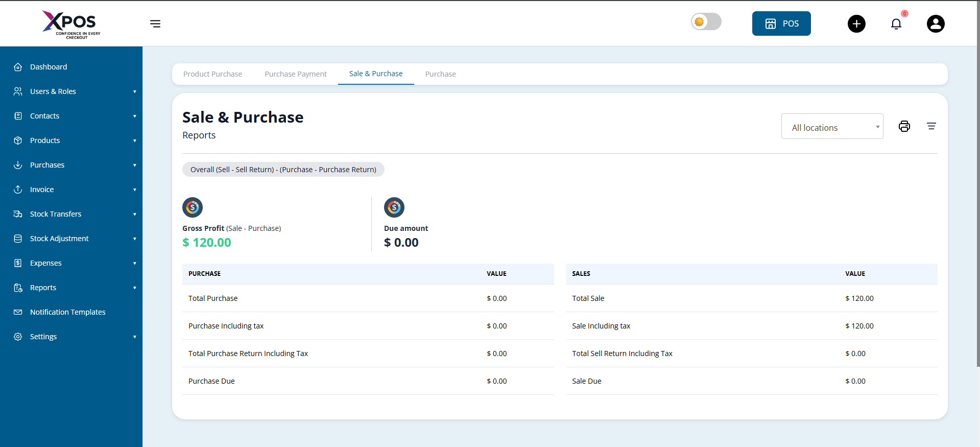Switch to the Purchase Payment tab
The image size is (980, 447).
[x=295, y=74]
